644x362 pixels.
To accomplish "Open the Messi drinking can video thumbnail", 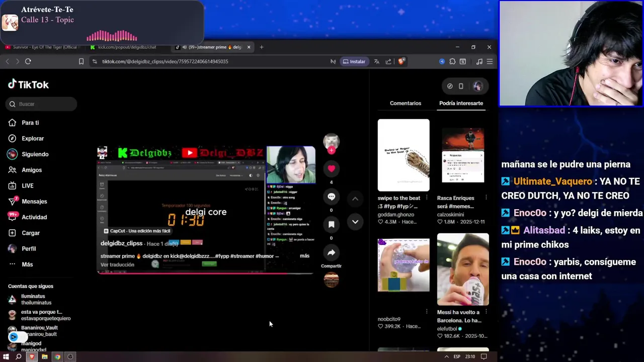I will [x=463, y=269].
